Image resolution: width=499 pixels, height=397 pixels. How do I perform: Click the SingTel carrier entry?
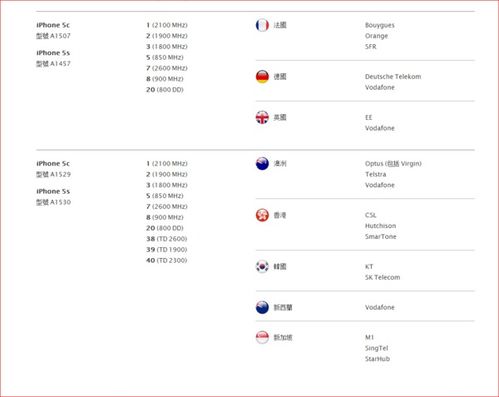click(x=377, y=348)
